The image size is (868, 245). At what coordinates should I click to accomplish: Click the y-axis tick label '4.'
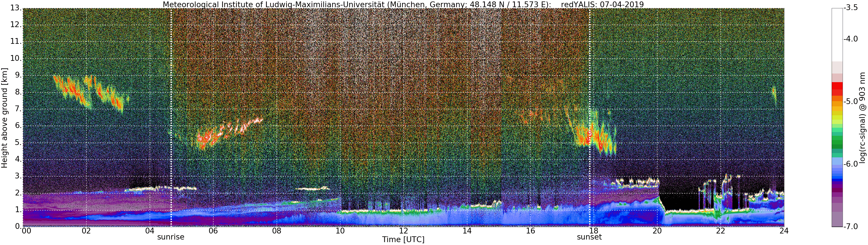[x=18, y=159]
